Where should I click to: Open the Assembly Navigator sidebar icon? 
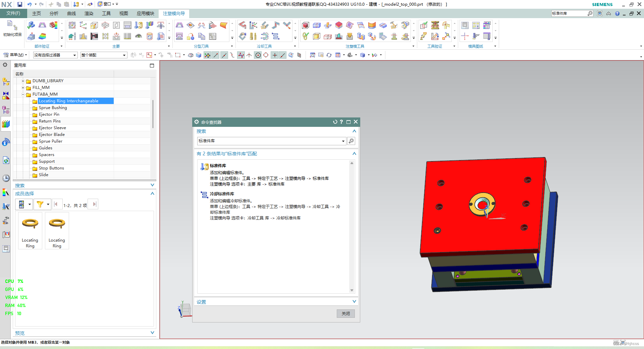[6, 82]
